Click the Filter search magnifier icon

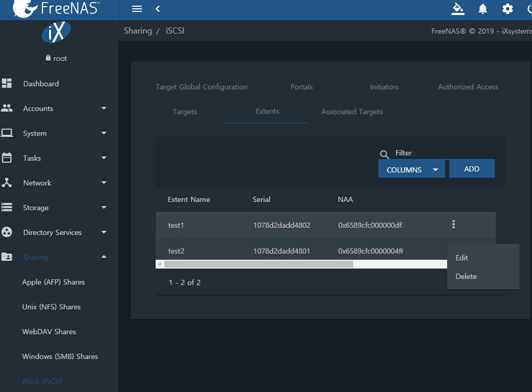point(384,154)
